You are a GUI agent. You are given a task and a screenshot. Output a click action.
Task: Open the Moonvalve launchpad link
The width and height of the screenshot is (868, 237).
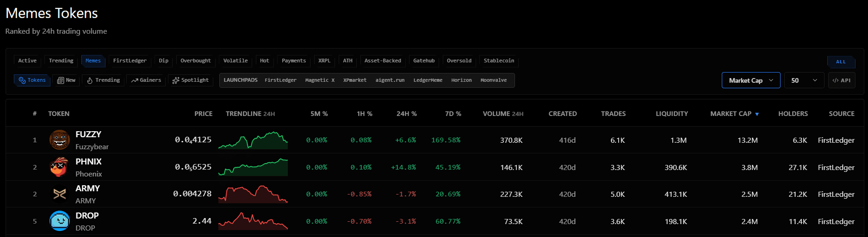[x=493, y=80]
